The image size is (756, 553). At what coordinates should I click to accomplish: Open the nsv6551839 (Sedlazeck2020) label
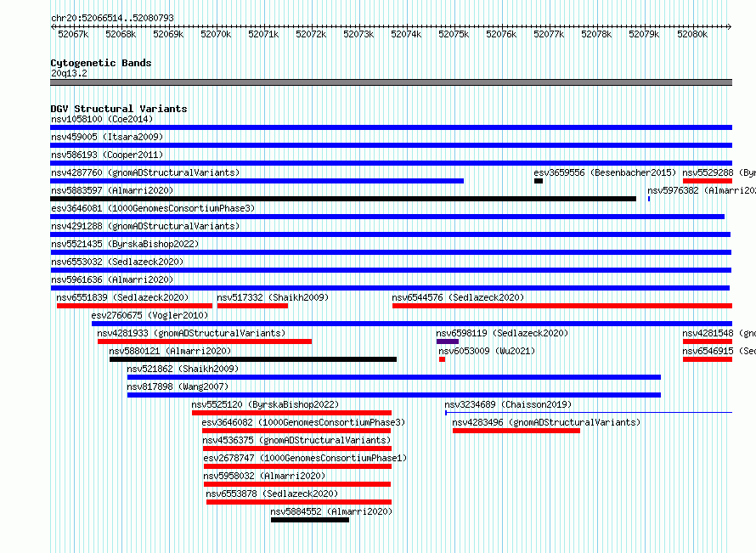coord(122,297)
